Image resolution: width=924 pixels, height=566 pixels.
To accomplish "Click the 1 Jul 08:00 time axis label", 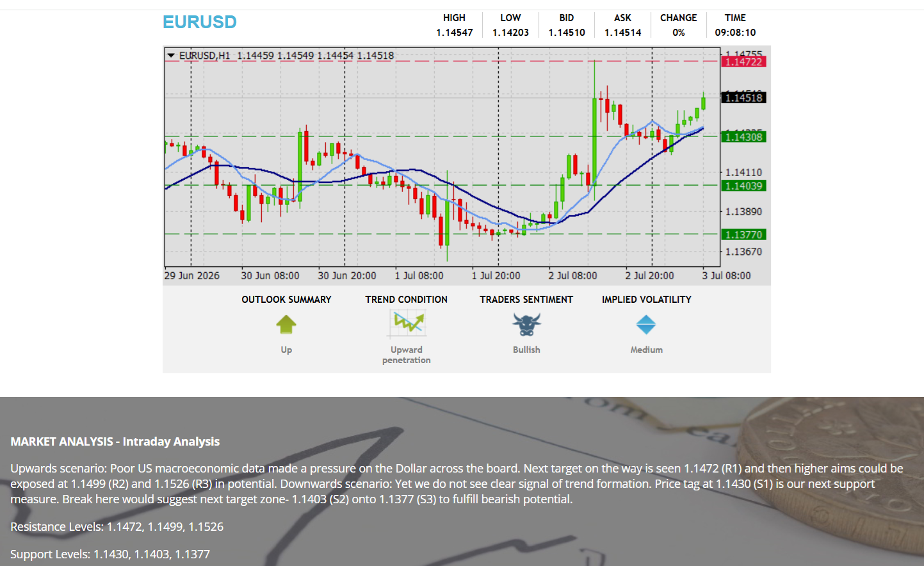I will coord(419,276).
